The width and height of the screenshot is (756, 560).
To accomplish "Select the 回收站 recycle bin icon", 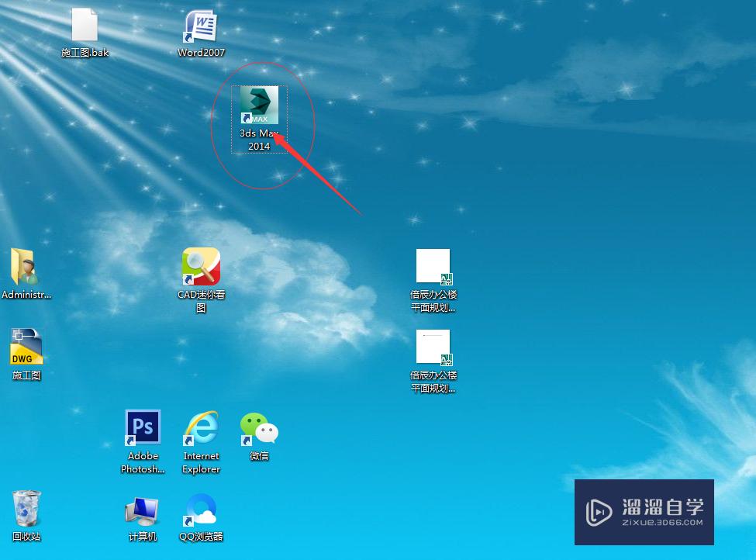I will coord(26,508).
